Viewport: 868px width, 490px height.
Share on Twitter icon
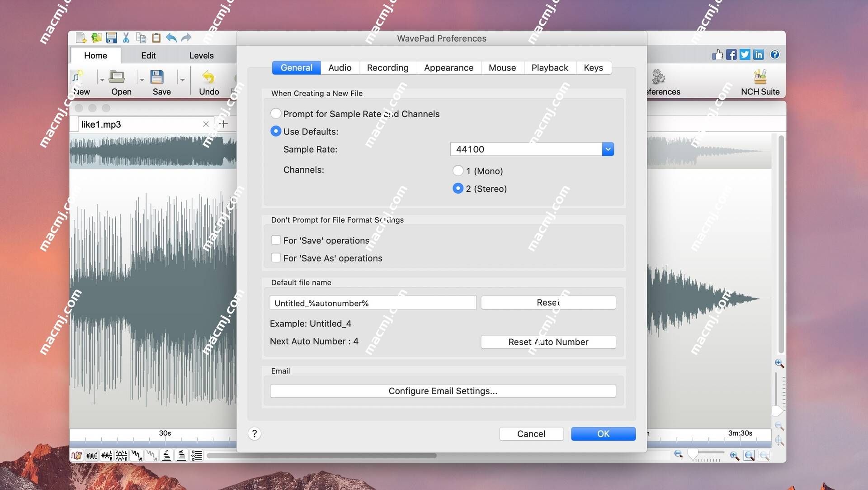(x=745, y=55)
